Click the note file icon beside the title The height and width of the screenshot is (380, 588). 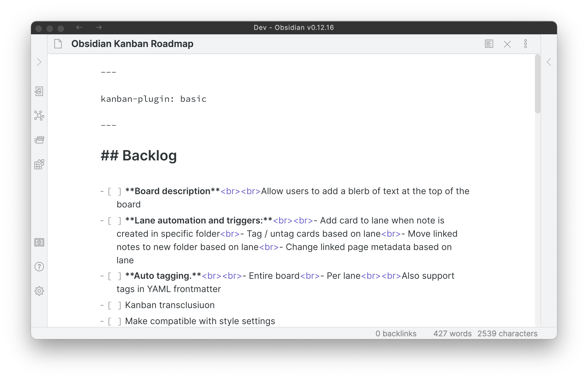(58, 44)
